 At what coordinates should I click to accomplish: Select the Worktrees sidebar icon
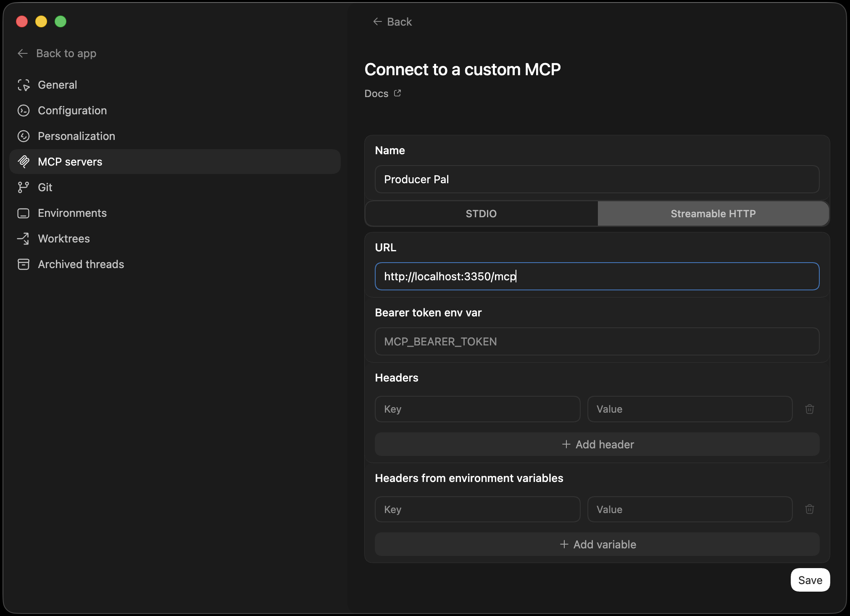tap(24, 238)
